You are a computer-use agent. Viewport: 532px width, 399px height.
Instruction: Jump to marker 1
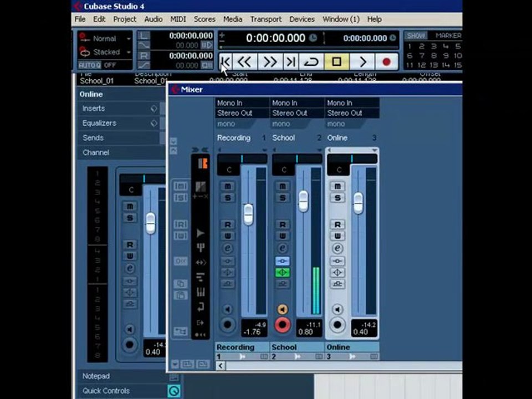pyautogui.click(x=410, y=46)
